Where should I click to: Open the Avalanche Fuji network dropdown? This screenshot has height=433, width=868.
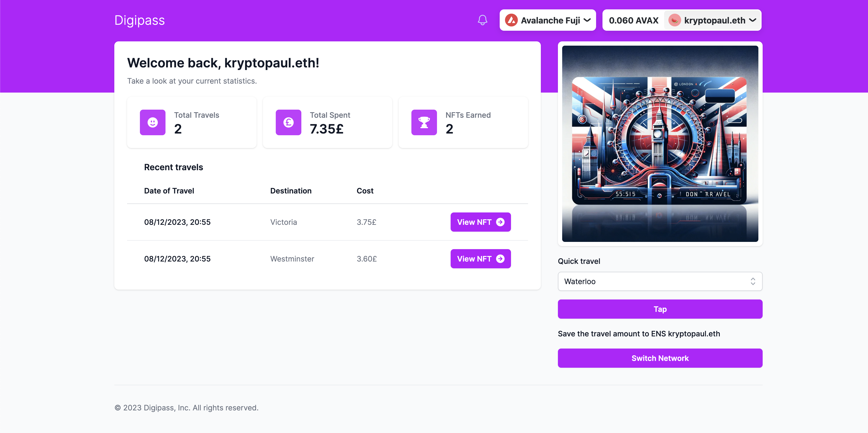click(547, 20)
